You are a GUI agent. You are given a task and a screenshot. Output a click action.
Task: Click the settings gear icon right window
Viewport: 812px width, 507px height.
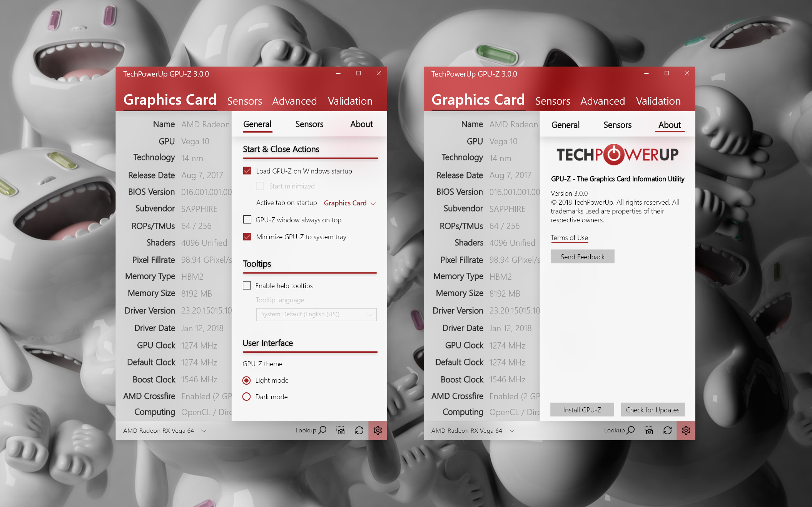tap(685, 430)
